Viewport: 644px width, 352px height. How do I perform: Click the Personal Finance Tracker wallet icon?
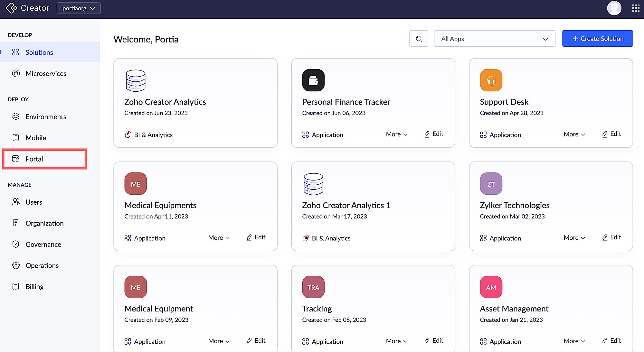click(313, 80)
